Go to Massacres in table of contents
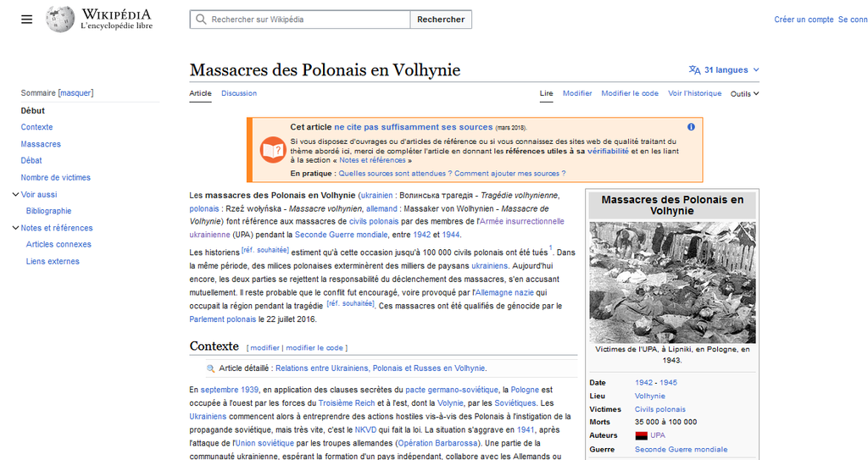This screenshot has height=460, width=868. (x=41, y=144)
